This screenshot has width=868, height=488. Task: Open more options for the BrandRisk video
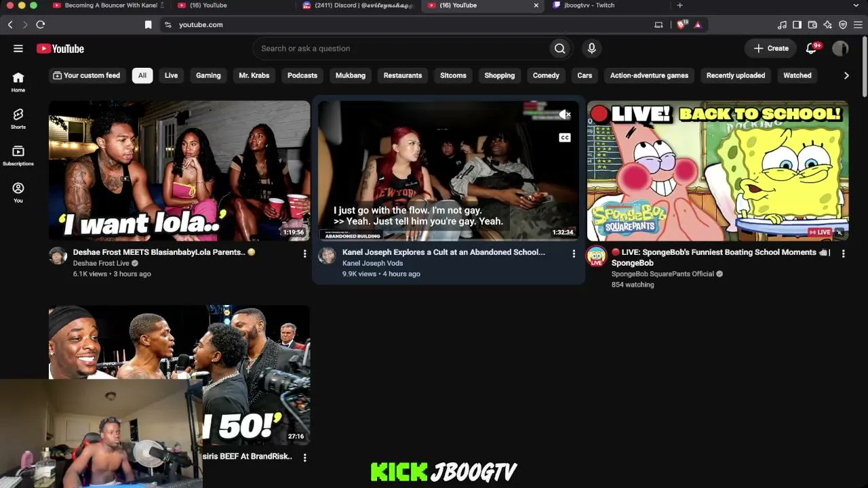(304, 457)
